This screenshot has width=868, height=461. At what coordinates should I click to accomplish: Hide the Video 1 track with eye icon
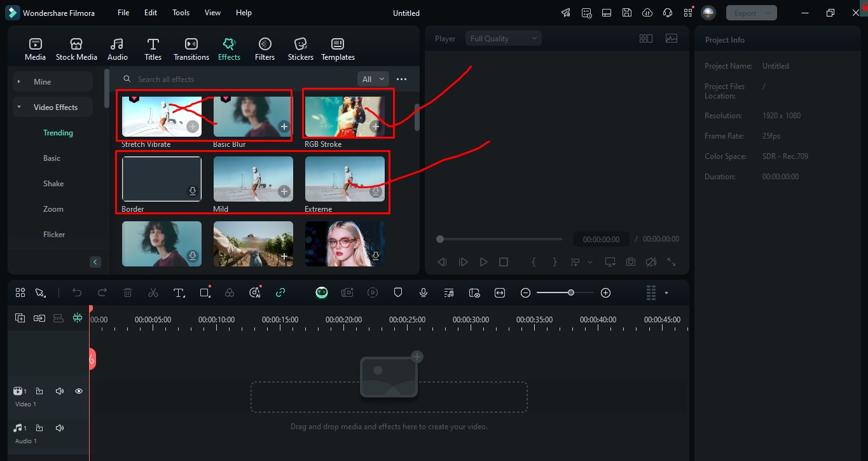[x=79, y=391]
